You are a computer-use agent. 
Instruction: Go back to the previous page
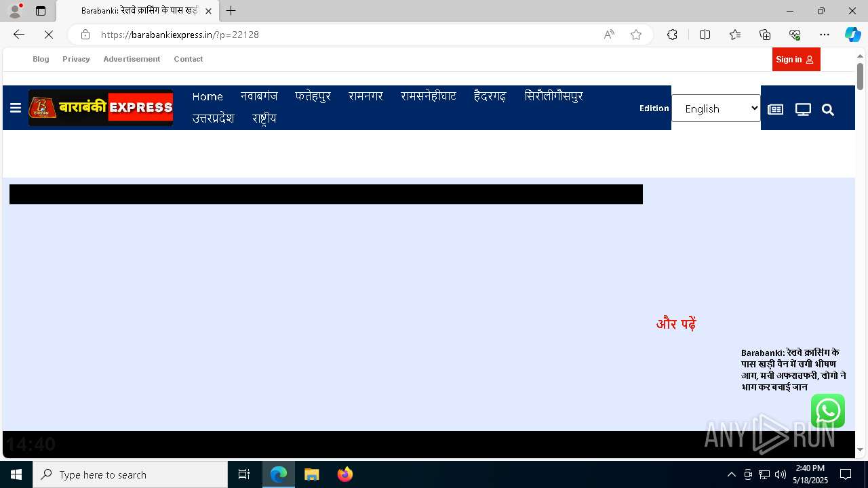coord(19,35)
